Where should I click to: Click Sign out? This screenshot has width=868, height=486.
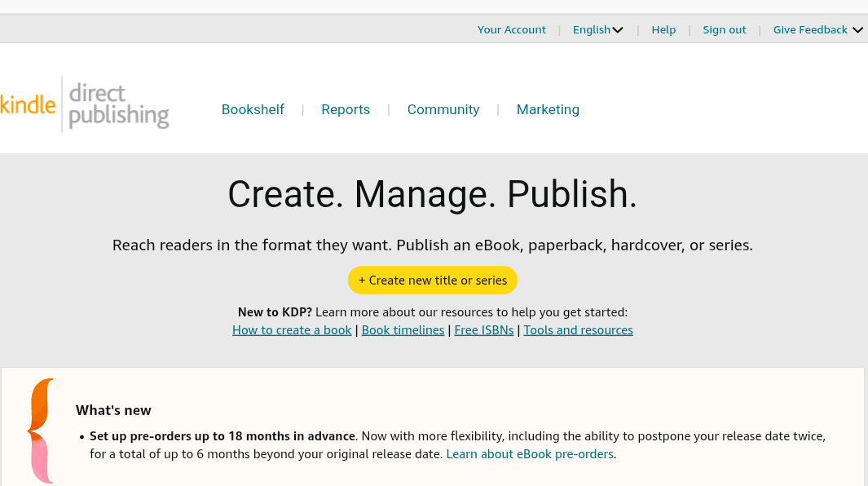(724, 30)
